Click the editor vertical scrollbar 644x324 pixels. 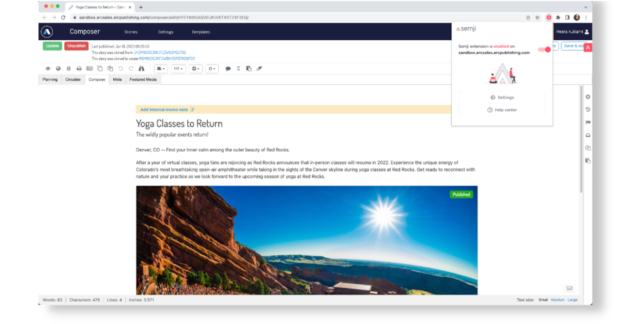pyautogui.click(x=581, y=143)
